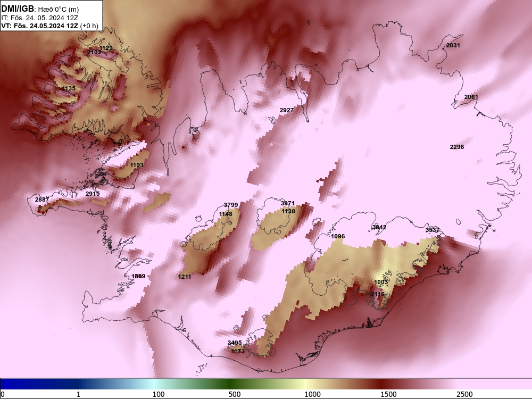Select the IT: Fös. 24. 05. 2024 12Z line

pyautogui.click(x=40, y=18)
